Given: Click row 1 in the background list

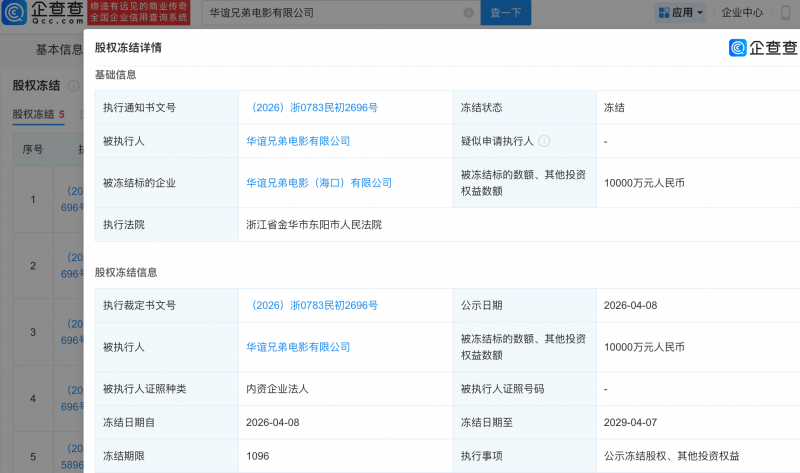Looking at the screenshot, I should pos(34,200).
